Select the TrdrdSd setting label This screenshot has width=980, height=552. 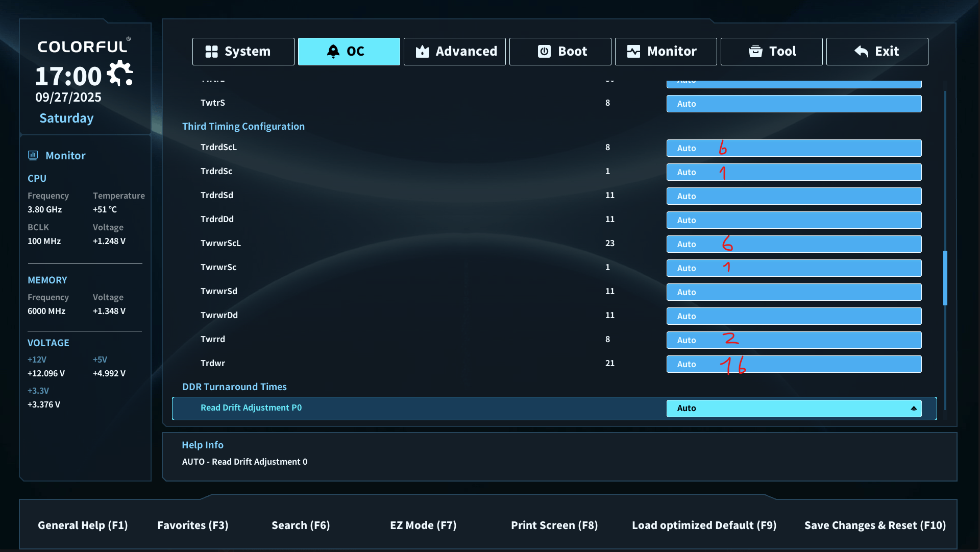pyautogui.click(x=217, y=195)
